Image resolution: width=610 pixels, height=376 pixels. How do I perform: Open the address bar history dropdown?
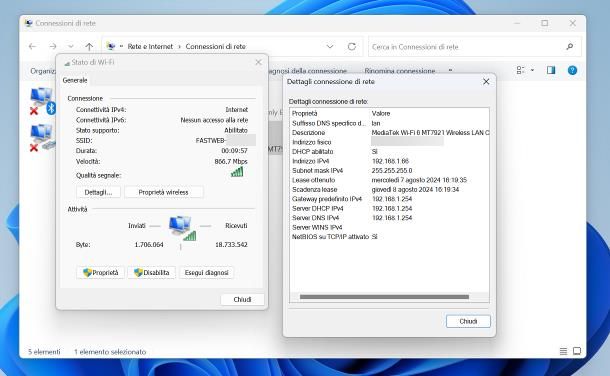330,47
